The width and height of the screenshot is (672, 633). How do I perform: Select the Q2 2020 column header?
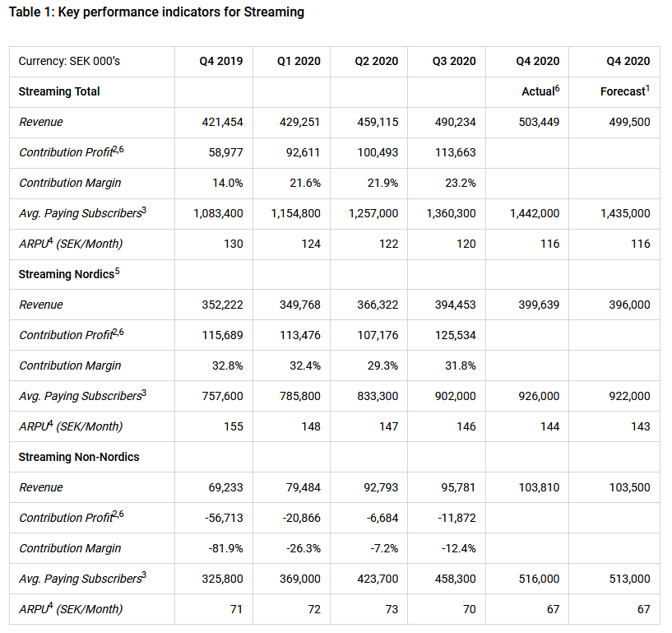(x=376, y=61)
